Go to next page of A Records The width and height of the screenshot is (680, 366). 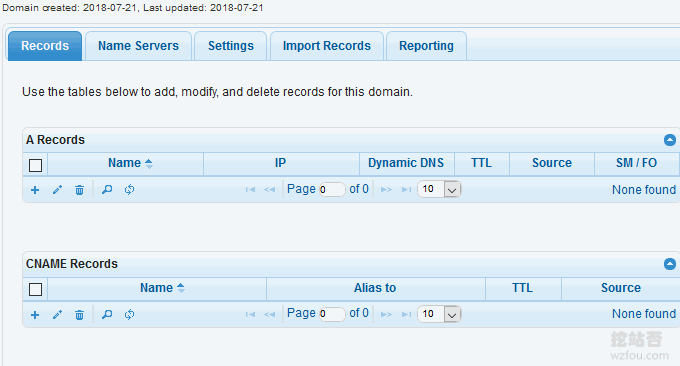coord(386,190)
